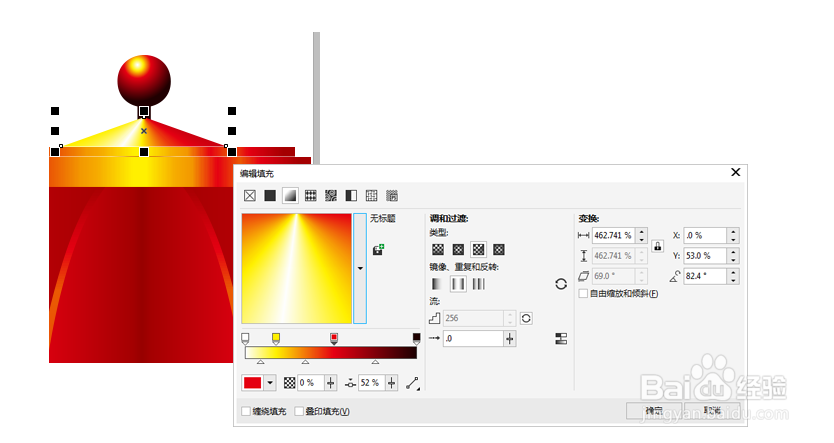Choose the rectangular fountain fill type
This screenshot has height=443, width=834.
coord(498,249)
